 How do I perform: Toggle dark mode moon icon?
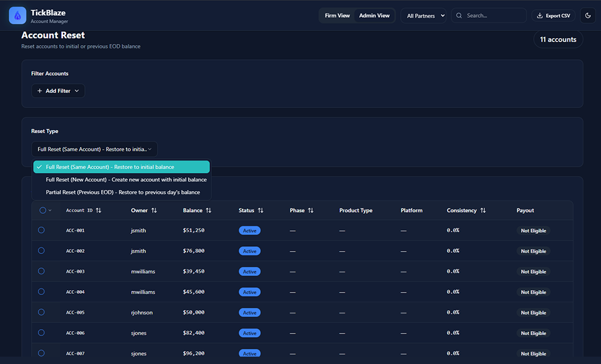pyautogui.click(x=588, y=15)
